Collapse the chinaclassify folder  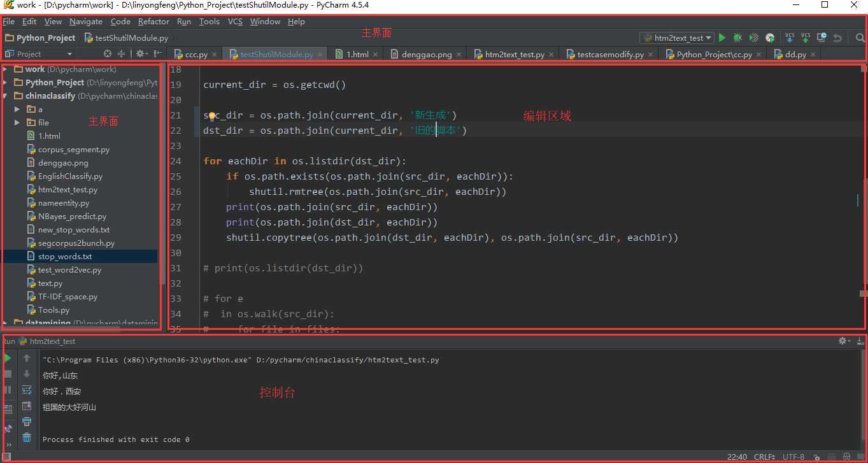coord(6,96)
